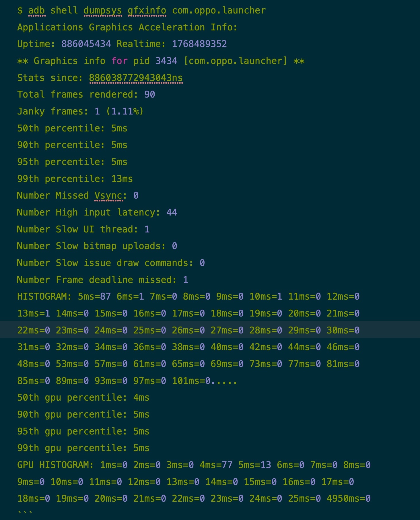Click the Number Slow UI thread line

coord(83,229)
